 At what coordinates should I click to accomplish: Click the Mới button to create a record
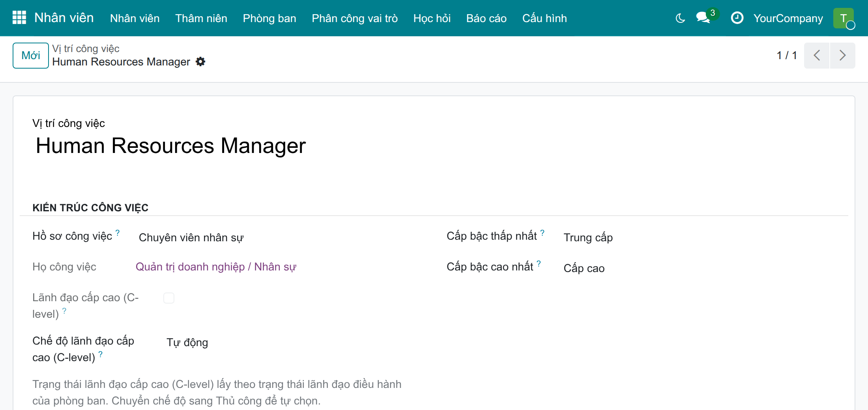31,56
